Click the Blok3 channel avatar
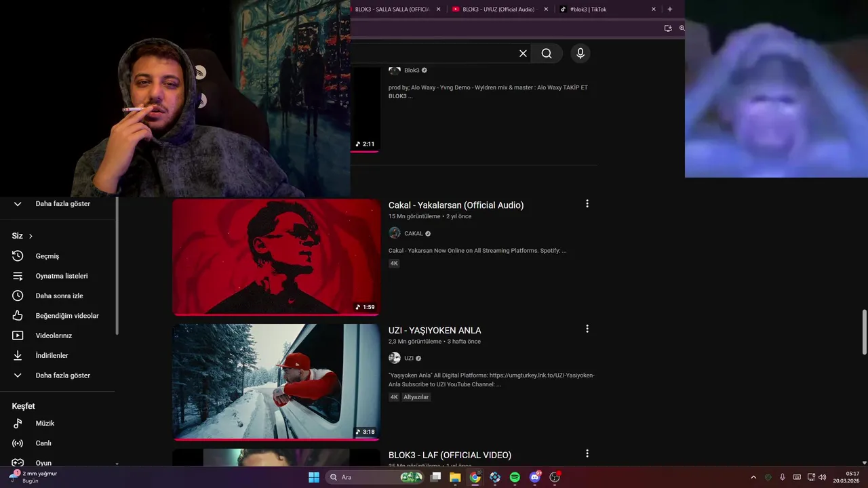Image resolution: width=868 pixels, height=488 pixels. pyautogui.click(x=395, y=70)
